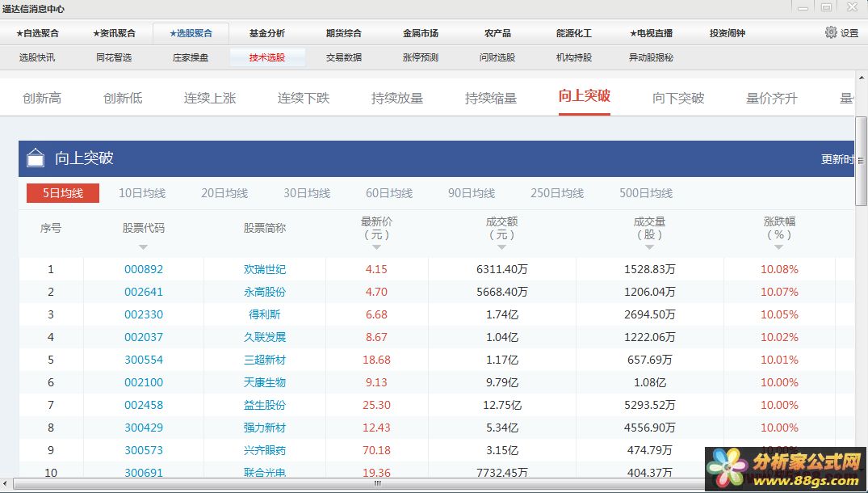Go to 同花智选 subtab
Image resolution: width=868 pixels, height=493 pixels.
114,57
